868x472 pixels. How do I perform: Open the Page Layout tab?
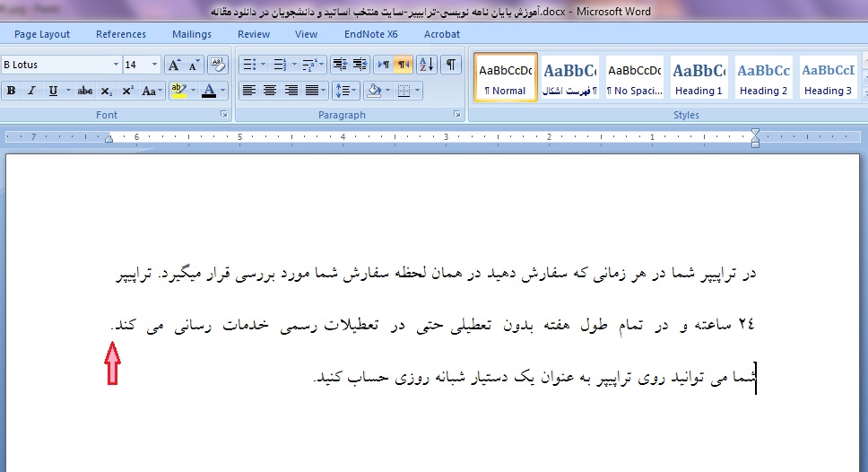tap(42, 34)
